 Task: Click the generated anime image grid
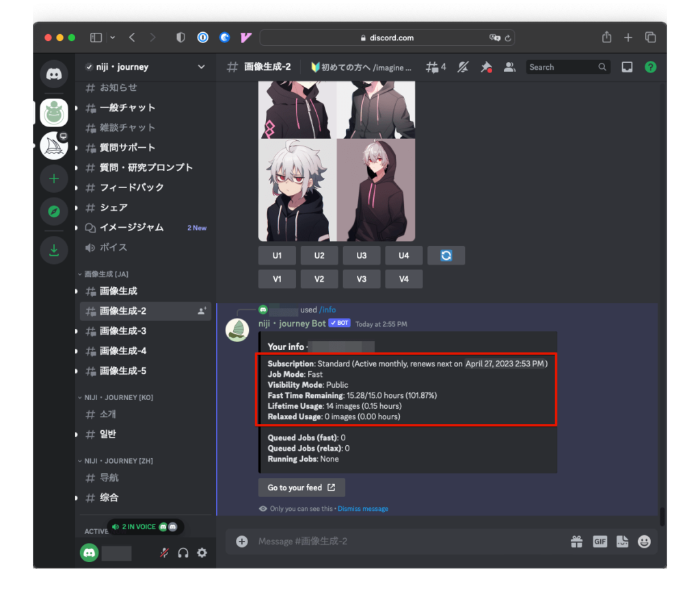coord(336,161)
